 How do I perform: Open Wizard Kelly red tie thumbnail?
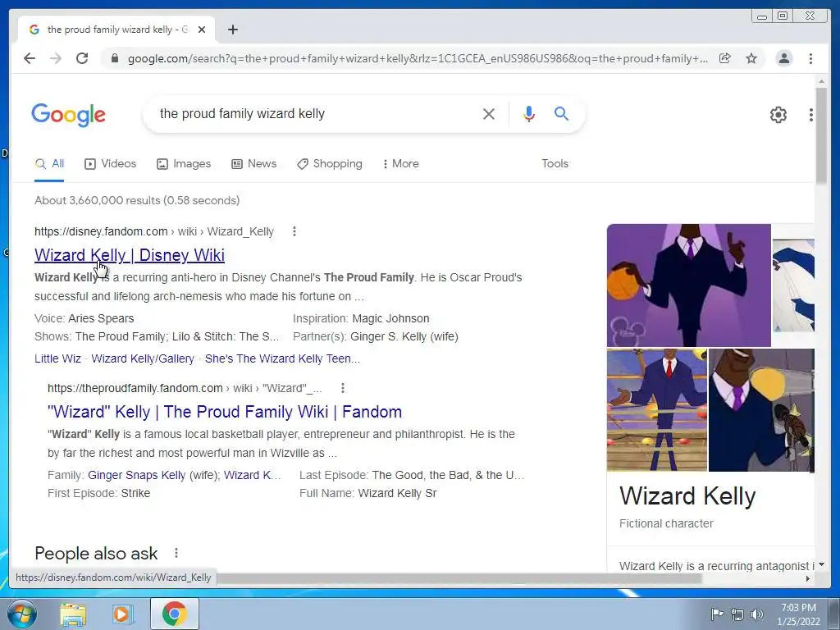657,410
